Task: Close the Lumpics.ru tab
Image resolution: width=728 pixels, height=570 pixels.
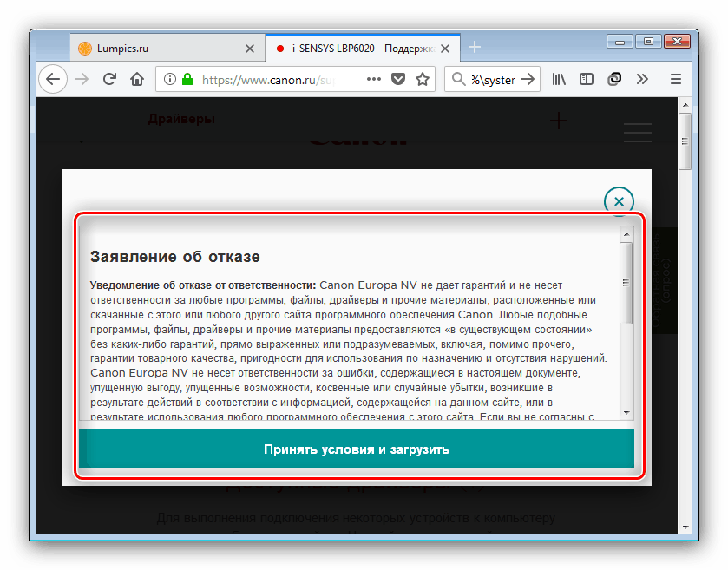Action: 250,49
